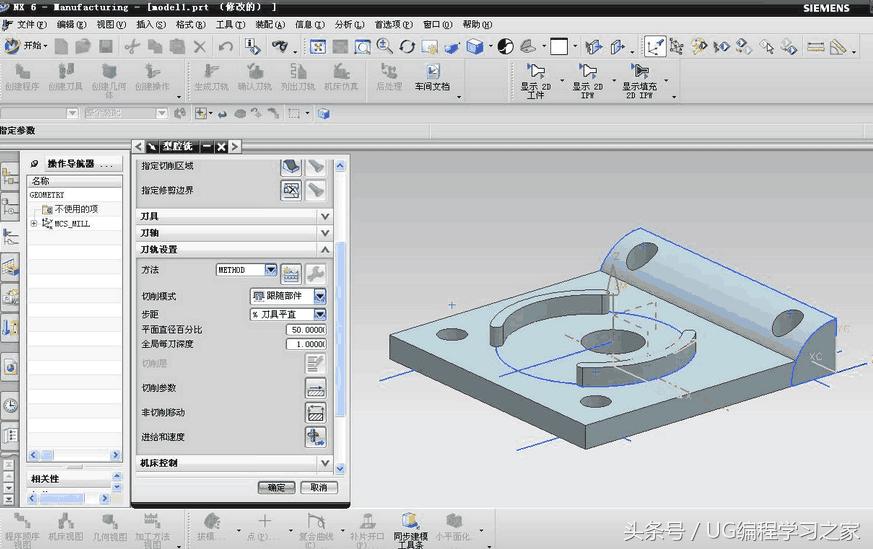Open the stepover (步距) dropdown
This screenshot has width=873, height=549.
(x=320, y=314)
